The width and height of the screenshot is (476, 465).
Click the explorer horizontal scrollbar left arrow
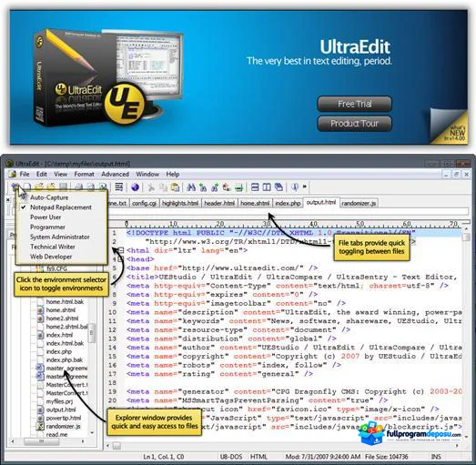[x=13, y=441]
